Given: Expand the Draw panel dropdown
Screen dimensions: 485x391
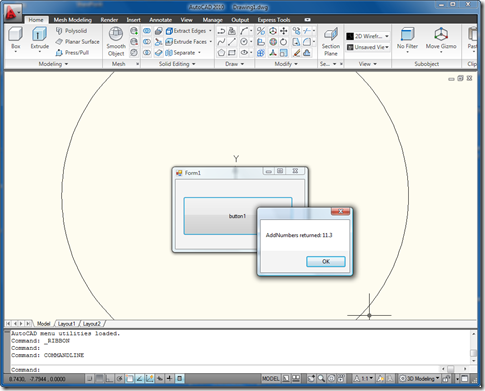Looking at the screenshot, I should point(234,64).
